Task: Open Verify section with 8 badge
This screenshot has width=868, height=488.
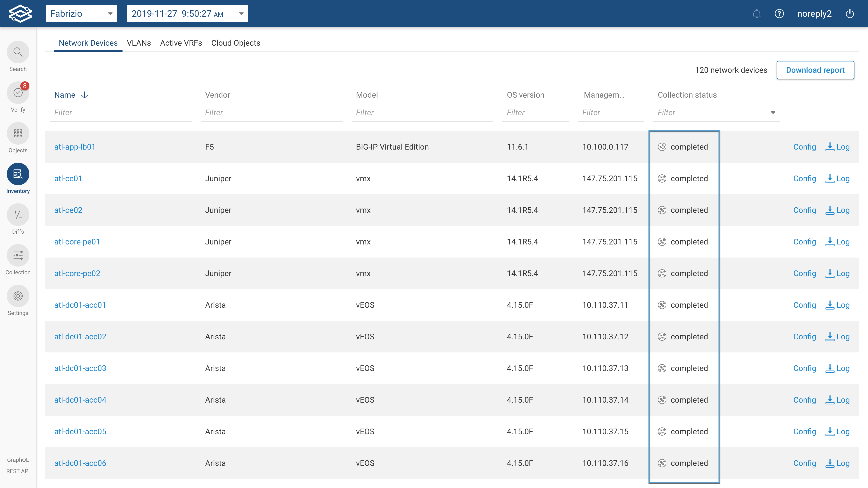Action: pyautogui.click(x=18, y=93)
